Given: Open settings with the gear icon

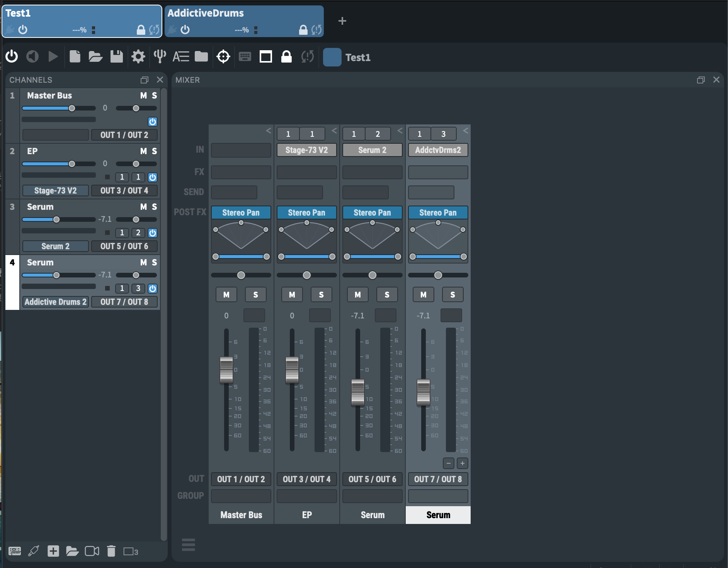Looking at the screenshot, I should point(138,57).
